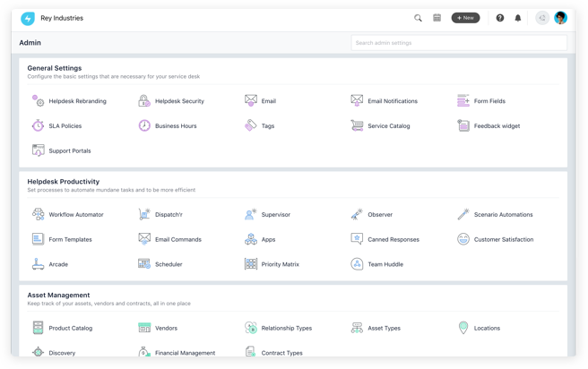Open the SLA Policies link
The image size is (588, 369).
tap(65, 126)
